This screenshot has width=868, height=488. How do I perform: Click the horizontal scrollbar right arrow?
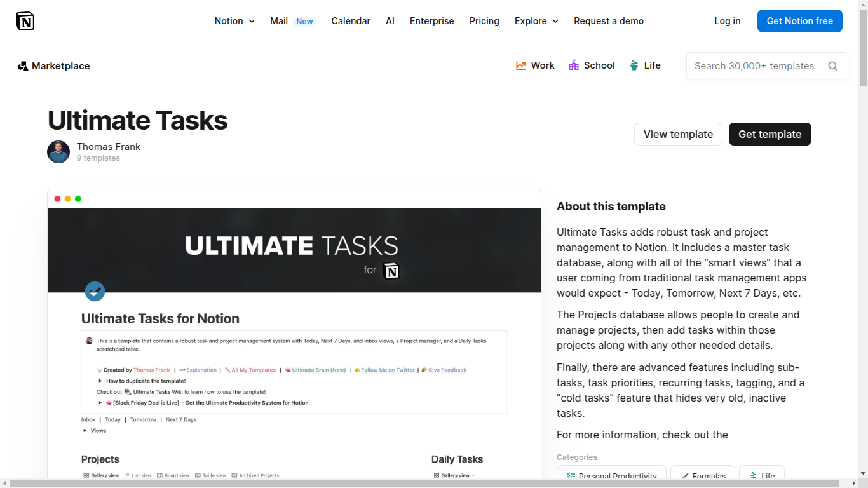click(x=854, y=483)
